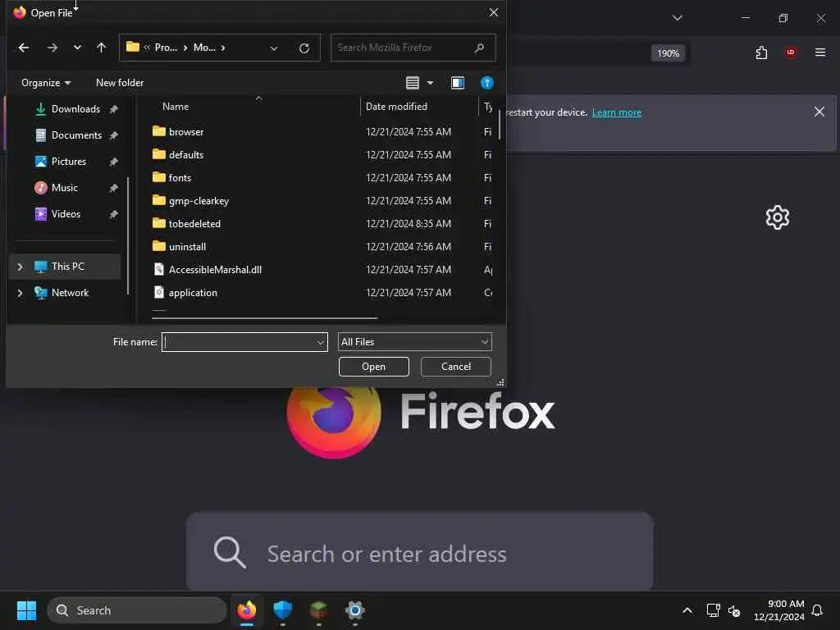Screen dimensions: 840x630
Task: Select the AccessibleMarshal.dll file
Action: point(215,270)
